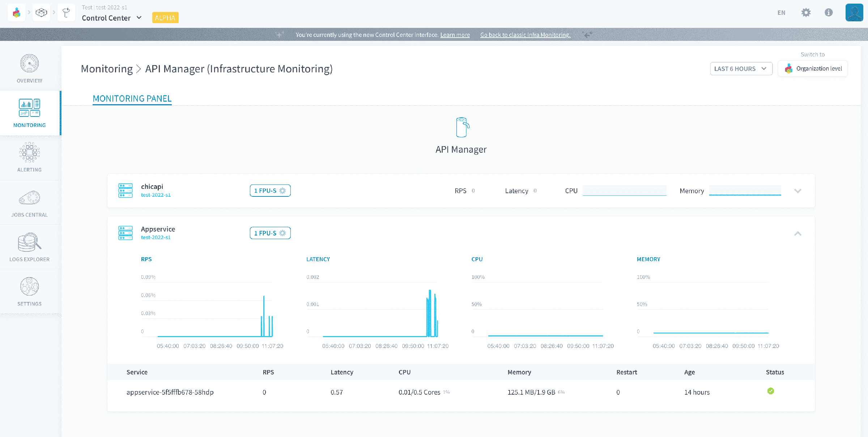
Task: Click the LATENCY chart title
Action: pos(318,259)
